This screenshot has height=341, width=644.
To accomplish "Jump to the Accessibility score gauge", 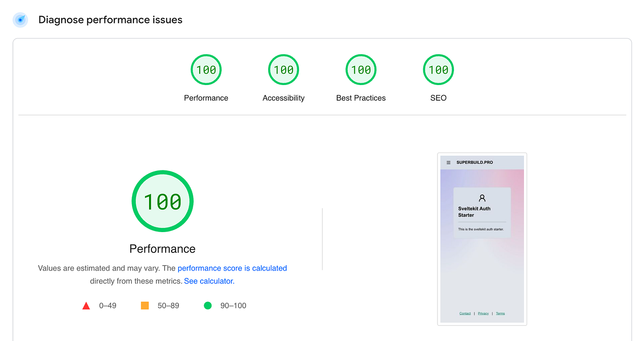I will (283, 70).
